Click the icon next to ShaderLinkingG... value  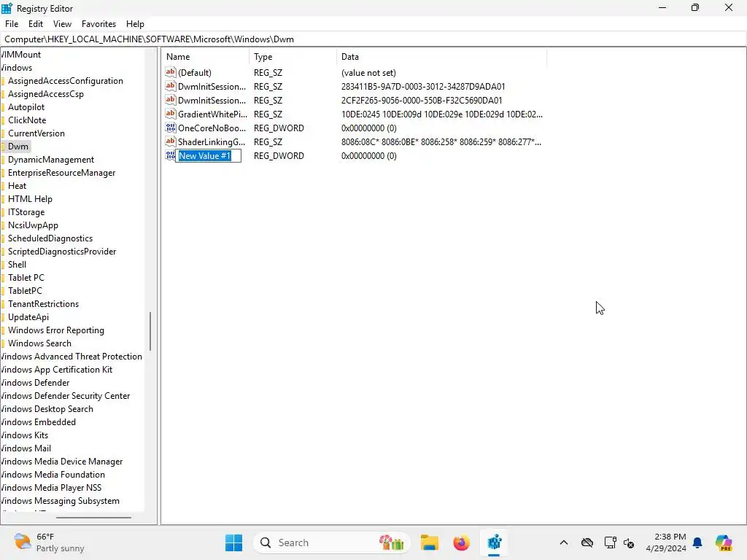171,141
